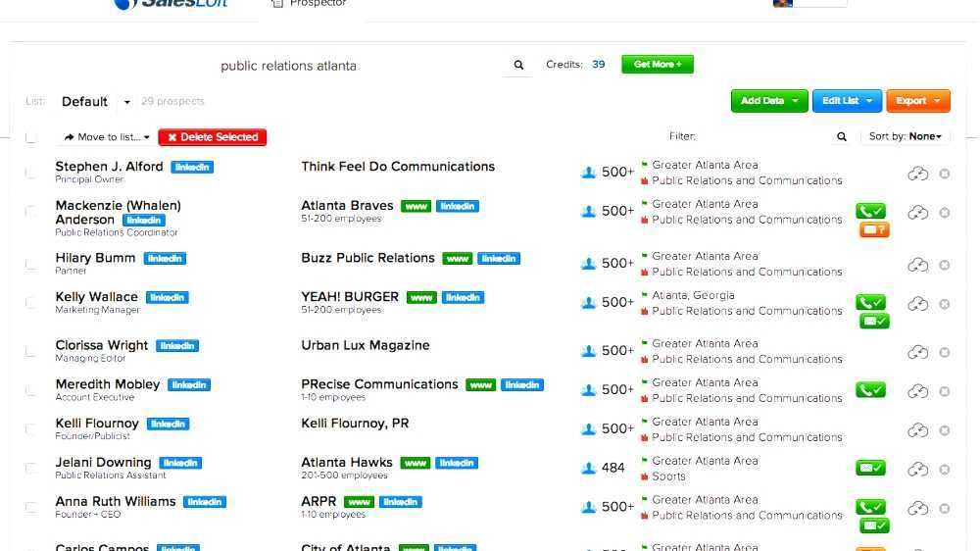Click the cloud sync icon for Stephen J. Alford
Screen dimensions: 980x551
(917, 174)
